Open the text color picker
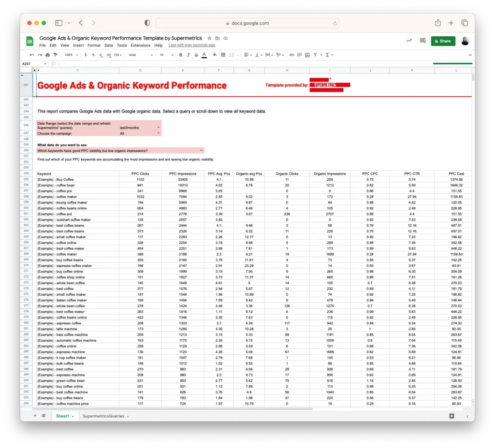 (x=204, y=55)
